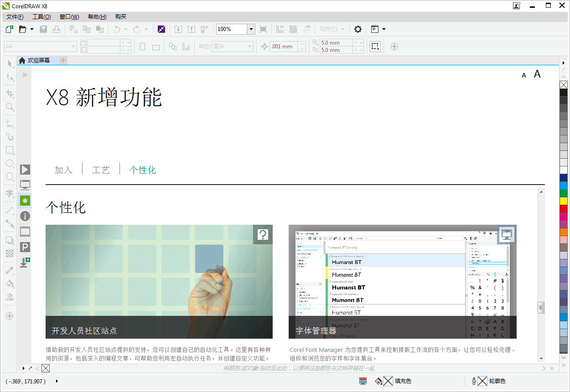Open the info icon in welcome sidebar
Image resolution: width=570 pixels, height=392 pixels.
25,216
